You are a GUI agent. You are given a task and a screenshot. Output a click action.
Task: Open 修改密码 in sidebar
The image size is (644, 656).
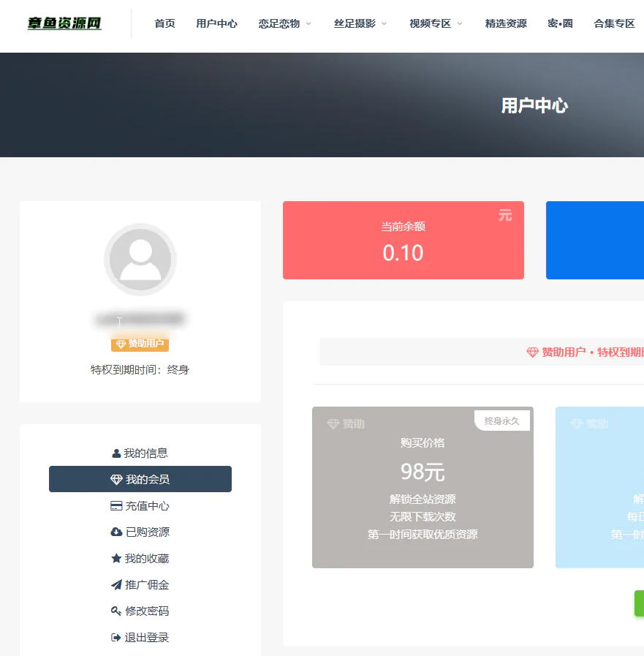tap(140, 611)
